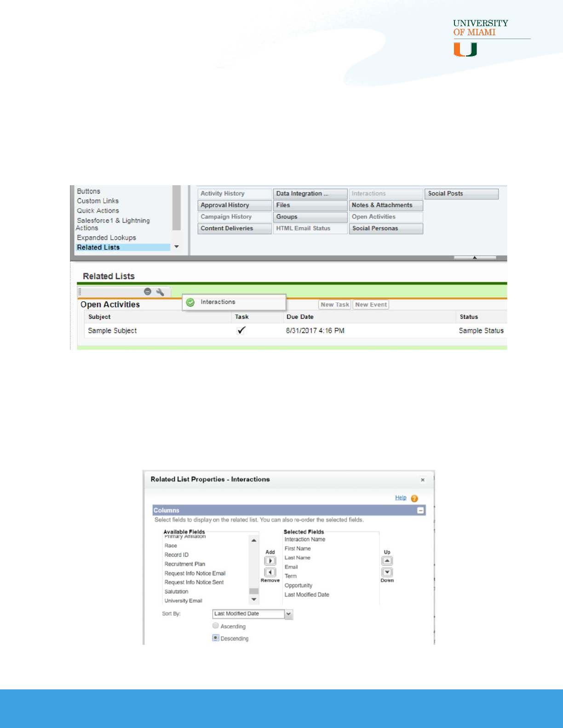This screenshot has height=728, width=563.
Task: Click Files palette item
Action: coord(310,205)
